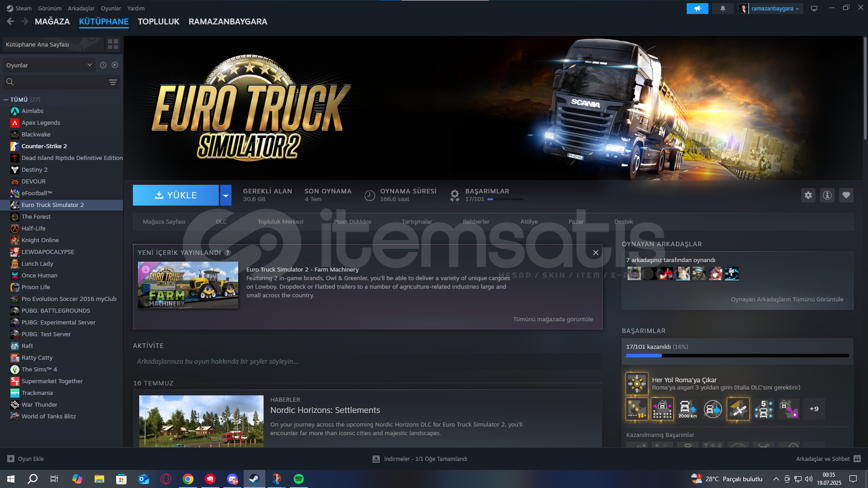868x488 pixels.
Task: Click the 2000 km achievement icon
Action: [688, 409]
